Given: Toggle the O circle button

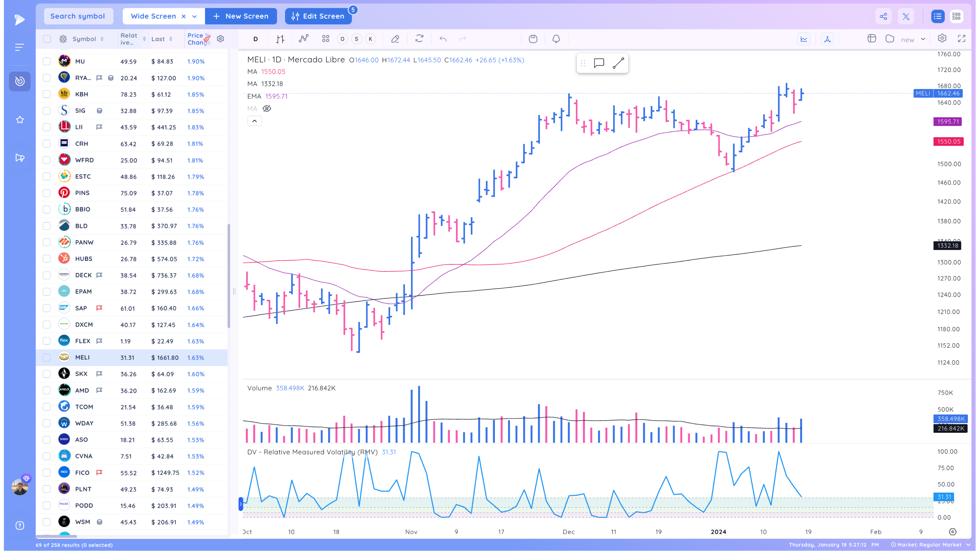Looking at the screenshot, I should [x=342, y=39].
